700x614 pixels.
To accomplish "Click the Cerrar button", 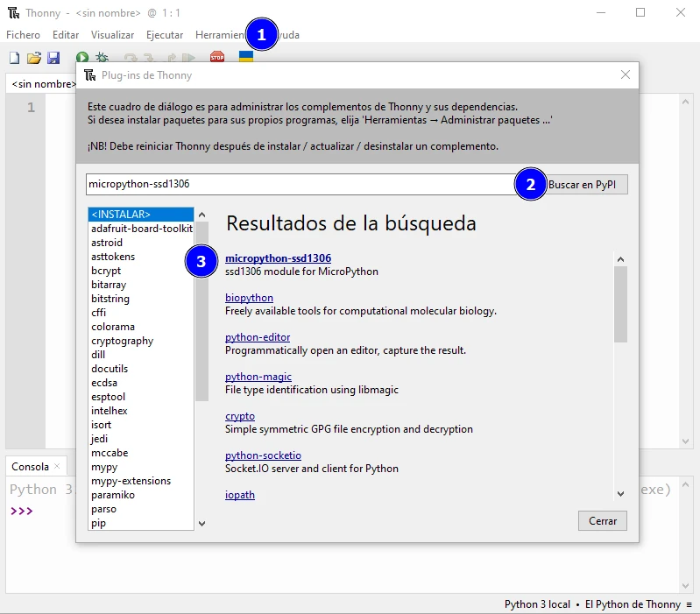I will [x=603, y=521].
